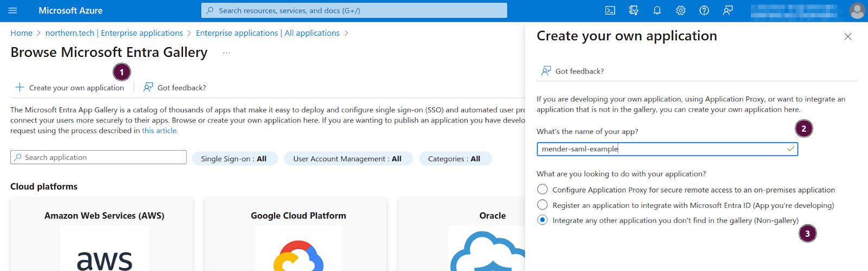
Task: Open the Categories filter
Action: click(x=454, y=159)
